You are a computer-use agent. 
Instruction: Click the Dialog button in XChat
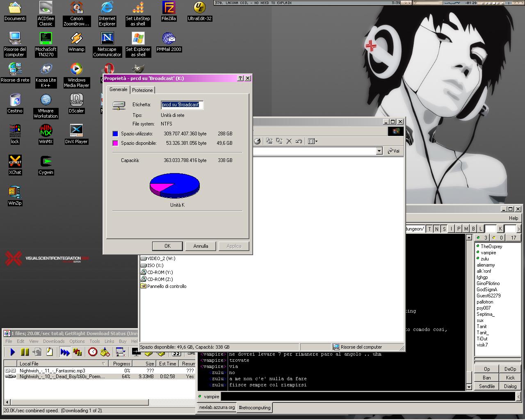(510, 386)
